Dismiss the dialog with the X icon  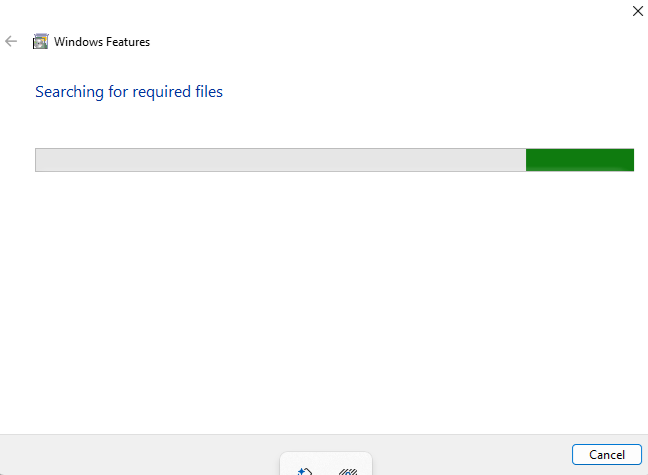(x=638, y=11)
